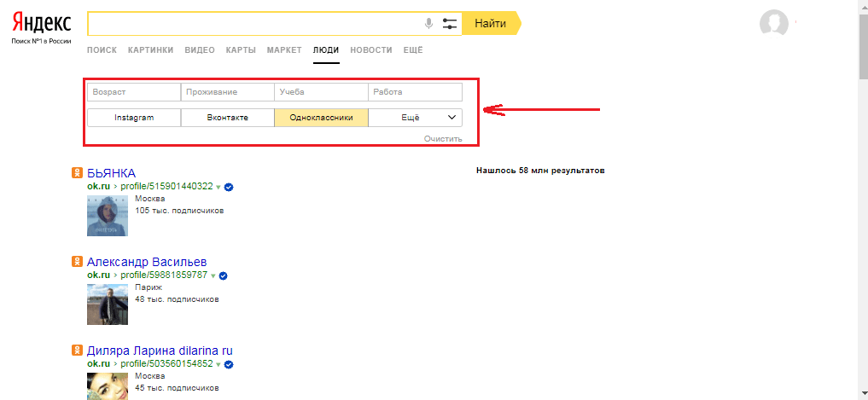The image size is (868, 400).
Task: Click the ok.ru profile/59881859787 URL
Action: 148,275
